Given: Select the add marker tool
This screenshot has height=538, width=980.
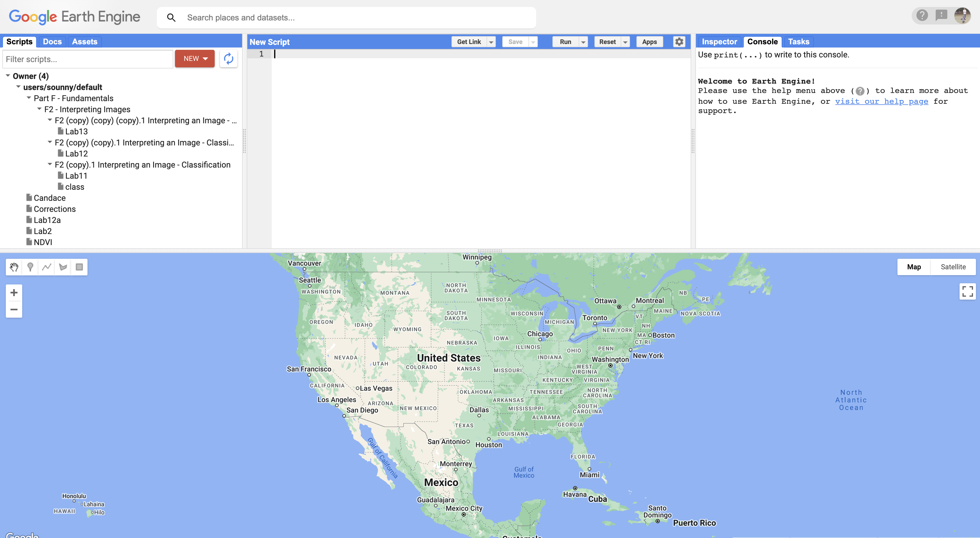Looking at the screenshot, I should click(30, 267).
